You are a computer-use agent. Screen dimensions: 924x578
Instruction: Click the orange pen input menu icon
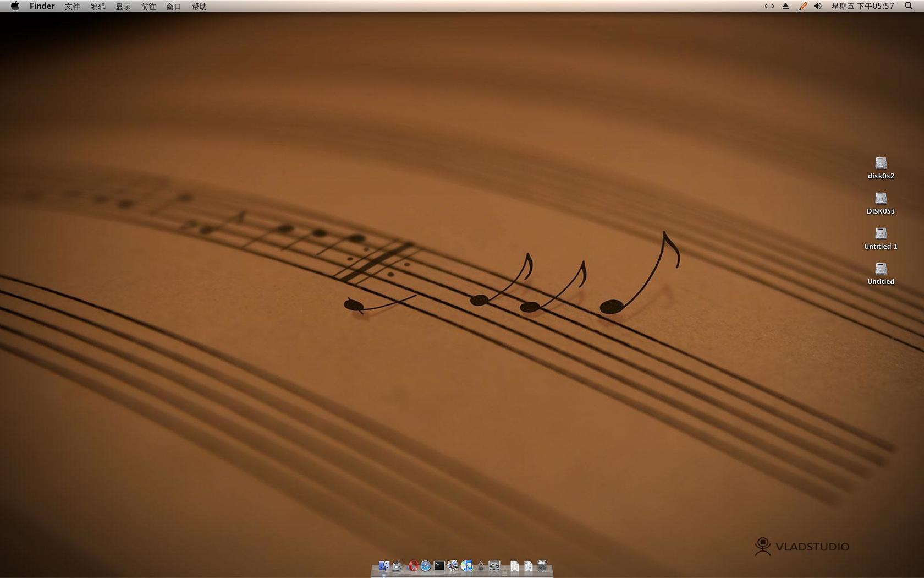(x=802, y=6)
